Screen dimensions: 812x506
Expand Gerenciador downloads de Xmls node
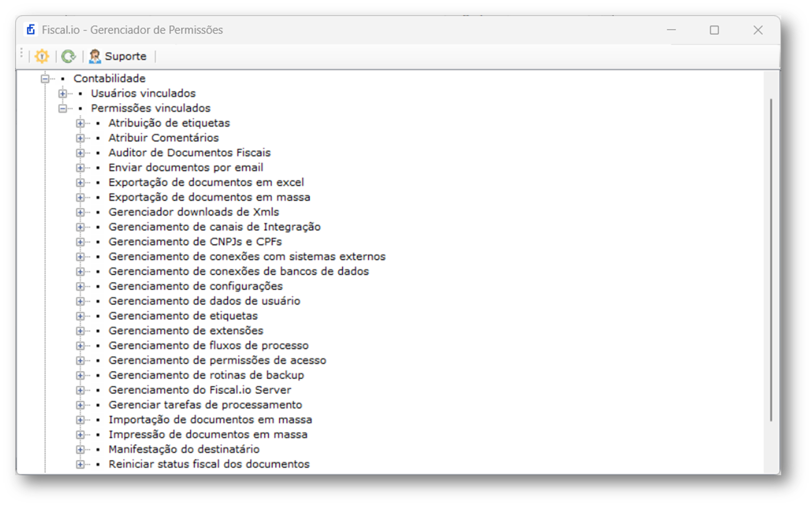pos(80,212)
